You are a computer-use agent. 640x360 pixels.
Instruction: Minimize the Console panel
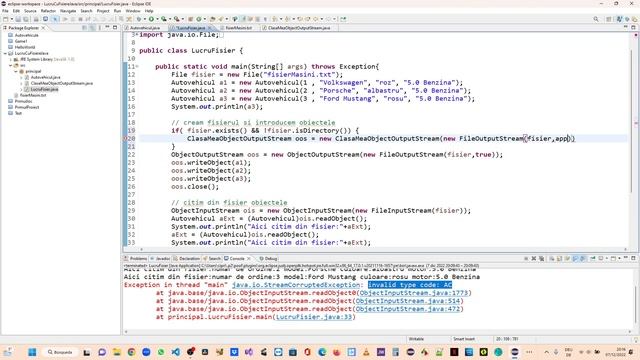tap(626, 258)
